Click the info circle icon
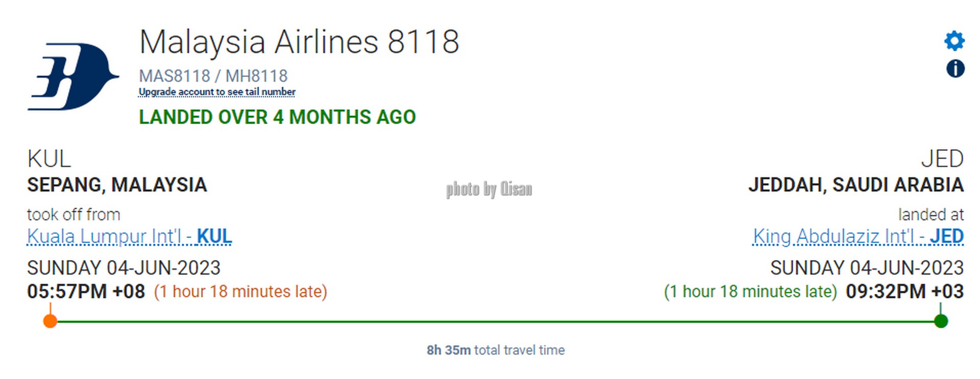The height and width of the screenshot is (379, 980). [955, 68]
